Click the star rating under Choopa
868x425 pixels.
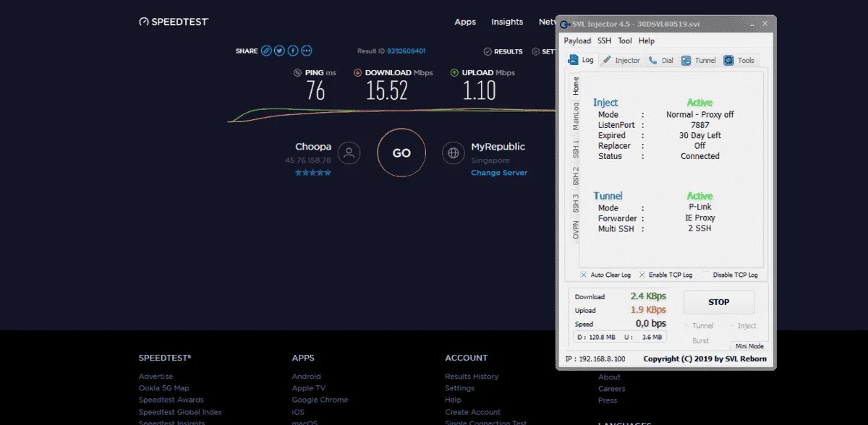point(313,173)
